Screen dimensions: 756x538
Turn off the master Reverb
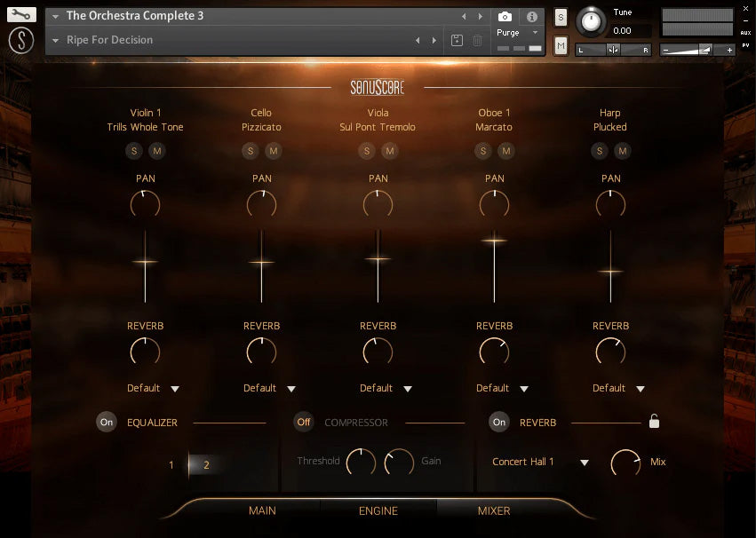pos(499,422)
